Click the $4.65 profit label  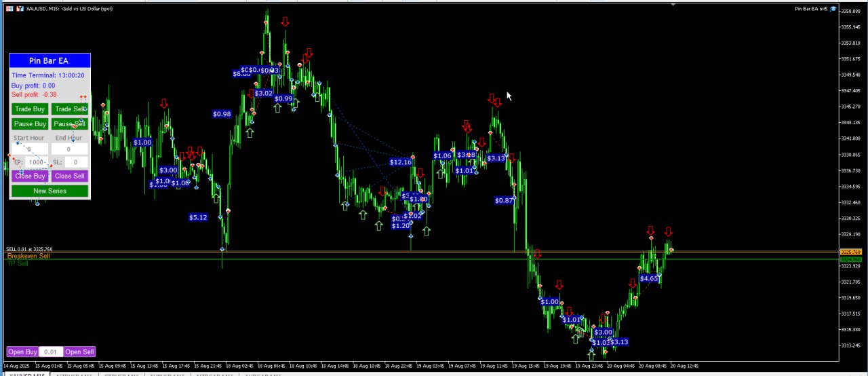649,278
